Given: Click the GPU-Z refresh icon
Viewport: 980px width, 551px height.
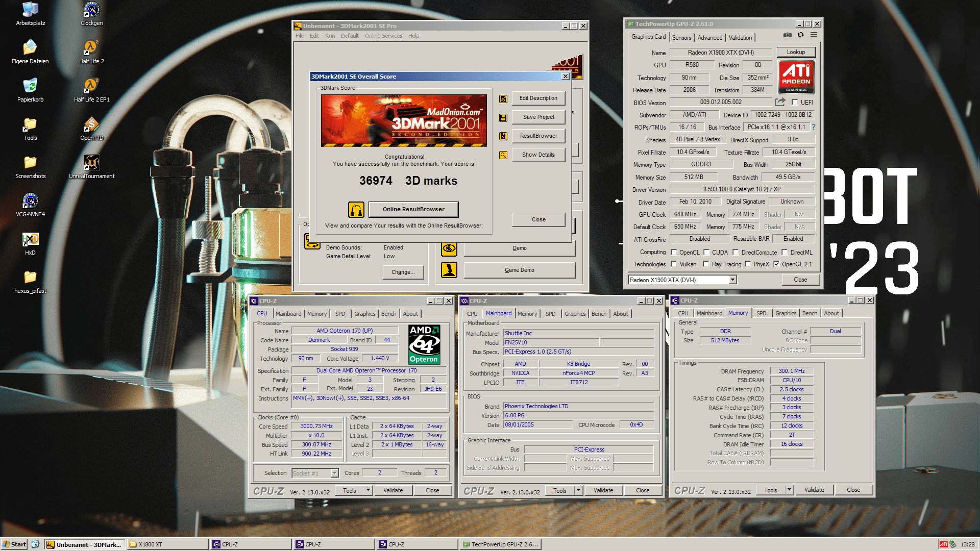Looking at the screenshot, I should (x=800, y=35).
